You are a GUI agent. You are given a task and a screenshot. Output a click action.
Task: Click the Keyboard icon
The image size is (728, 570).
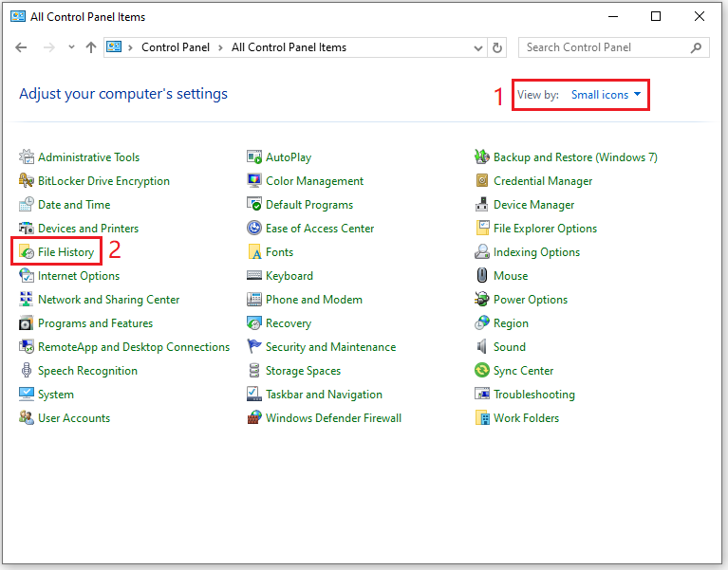254,275
